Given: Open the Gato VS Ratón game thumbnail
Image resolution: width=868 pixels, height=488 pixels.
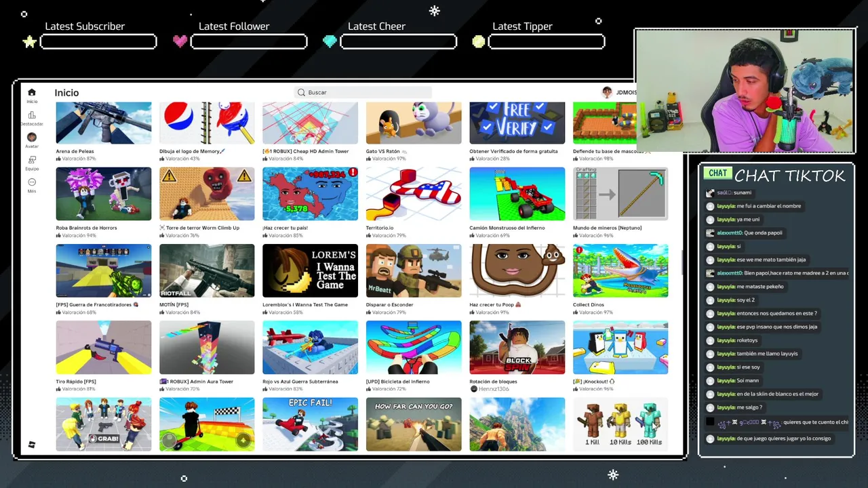Looking at the screenshot, I should coord(414,123).
